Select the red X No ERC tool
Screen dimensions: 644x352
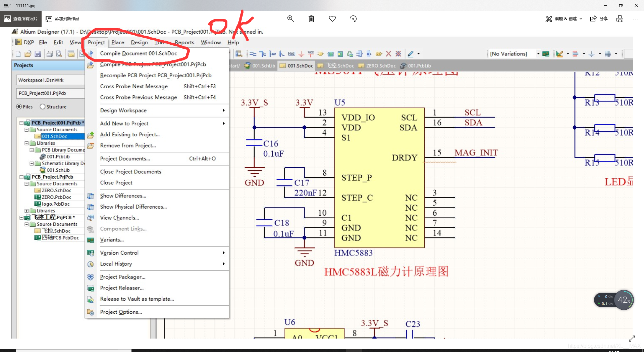(388, 54)
